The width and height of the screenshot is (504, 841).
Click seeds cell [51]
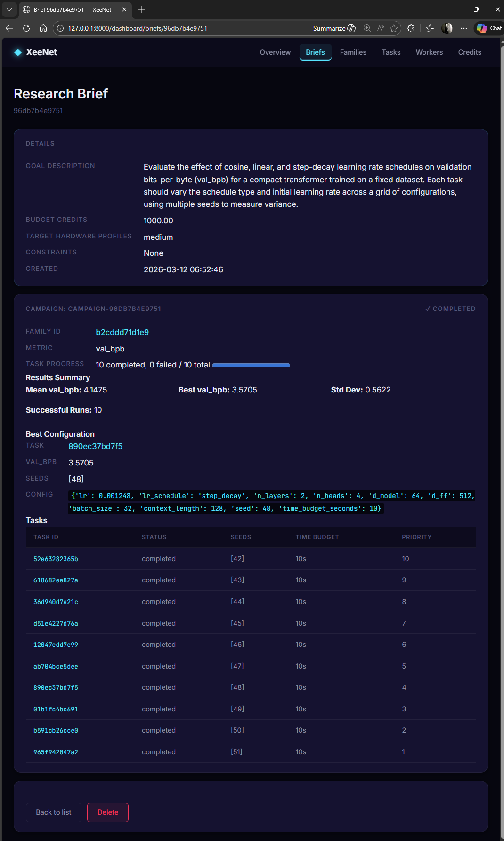[x=236, y=751]
